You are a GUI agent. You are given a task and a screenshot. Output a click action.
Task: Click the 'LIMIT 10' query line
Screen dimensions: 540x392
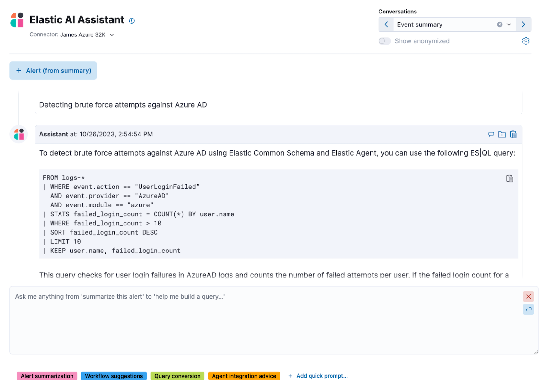(62, 241)
